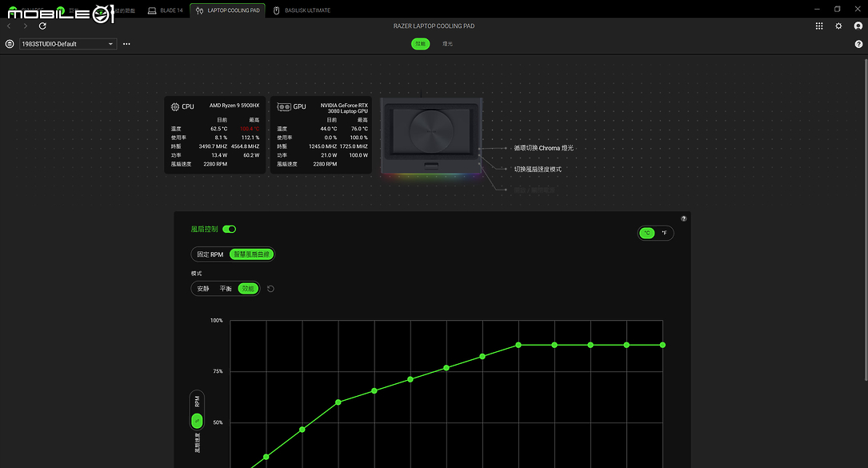Select the green 效能 subtab at top
Image resolution: width=868 pixels, height=468 pixels.
click(421, 44)
